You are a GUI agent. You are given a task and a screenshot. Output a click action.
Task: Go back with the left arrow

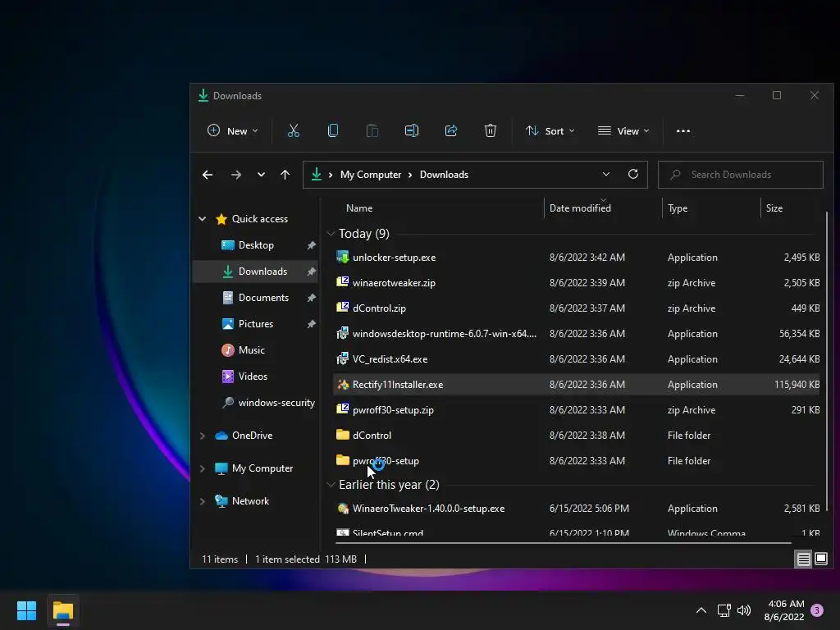pos(208,175)
